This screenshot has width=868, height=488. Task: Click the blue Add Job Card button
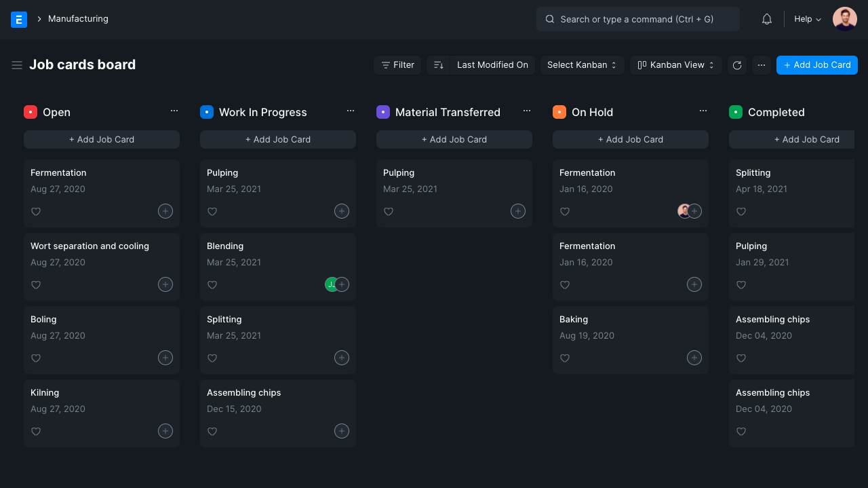pos(816,64)
